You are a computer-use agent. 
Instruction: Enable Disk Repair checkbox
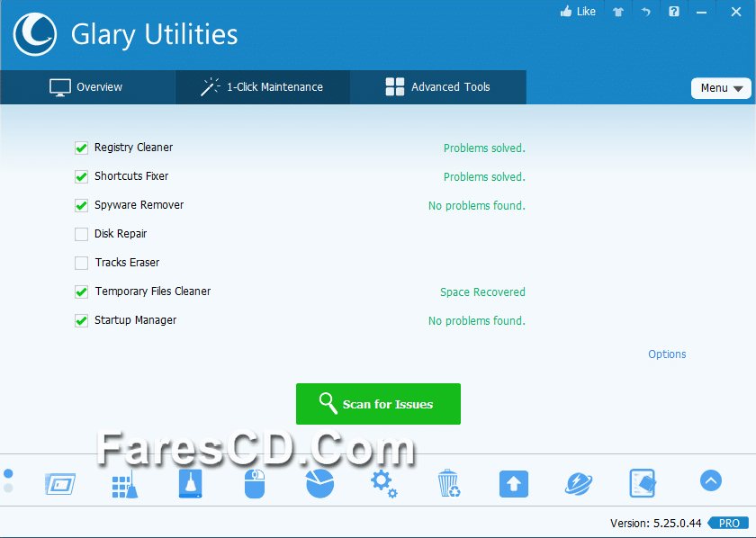(x=82, y=234)
